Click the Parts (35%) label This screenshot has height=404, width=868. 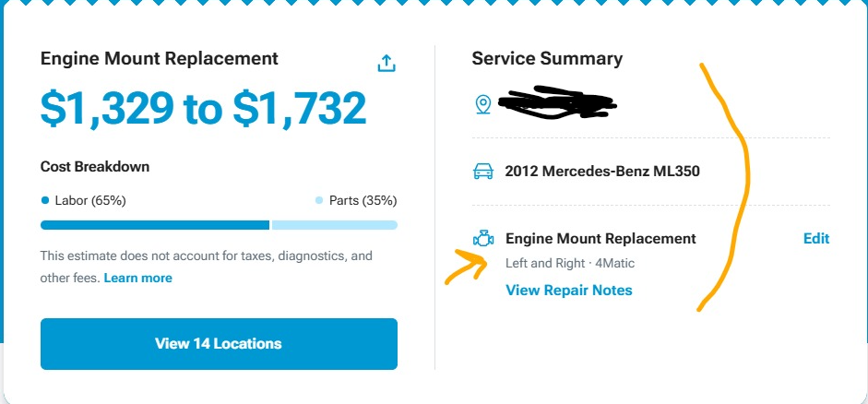(363, 200)
